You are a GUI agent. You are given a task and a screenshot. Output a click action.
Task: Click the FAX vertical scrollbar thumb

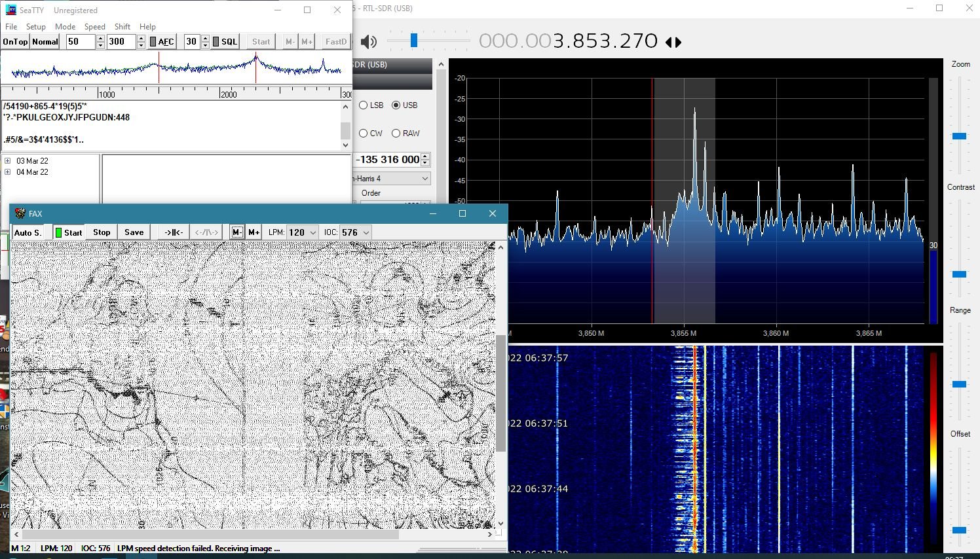(501, 393)
